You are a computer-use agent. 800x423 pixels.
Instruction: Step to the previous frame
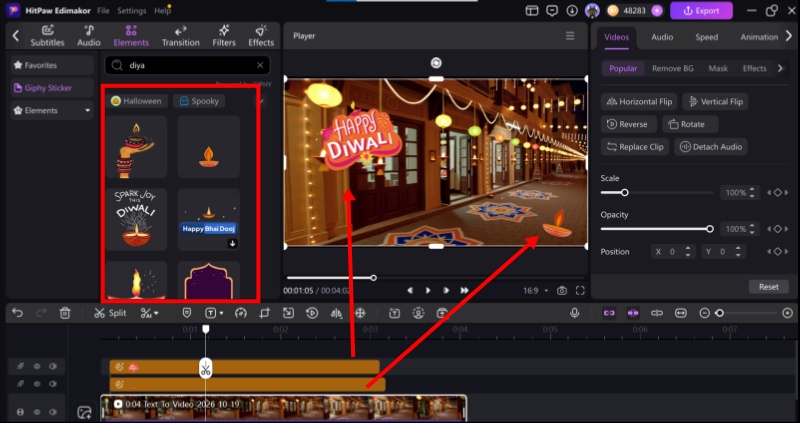tap(410, 290)
